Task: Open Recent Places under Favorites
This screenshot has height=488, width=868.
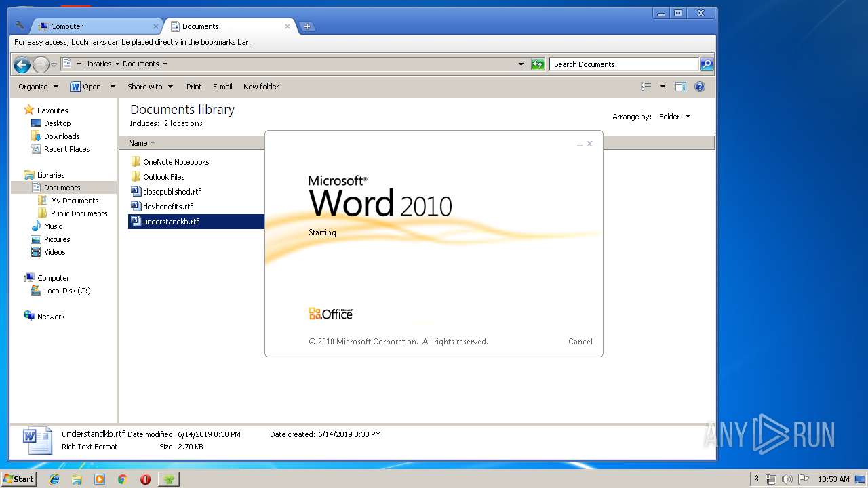Action: [x=66, y=149]
